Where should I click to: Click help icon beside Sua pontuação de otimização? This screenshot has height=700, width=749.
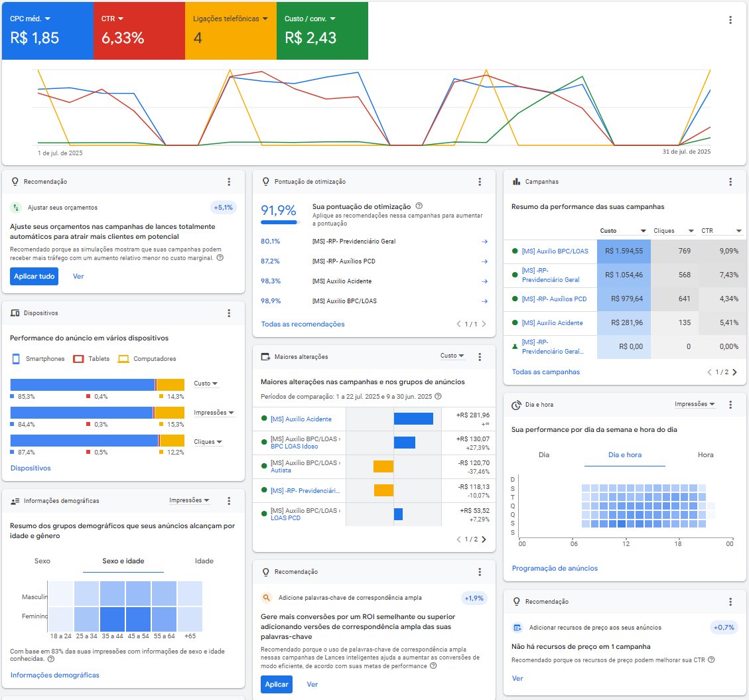419,206
